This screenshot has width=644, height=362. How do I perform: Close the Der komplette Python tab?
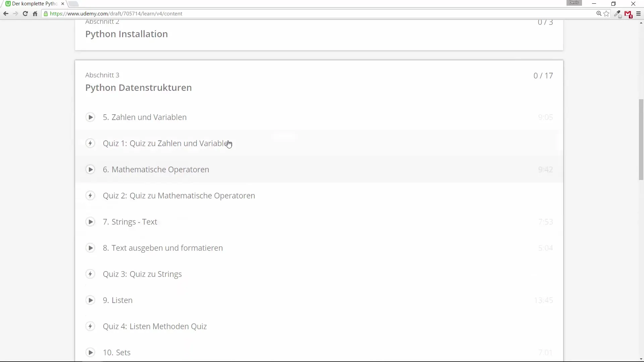click(x=63, y=4)
